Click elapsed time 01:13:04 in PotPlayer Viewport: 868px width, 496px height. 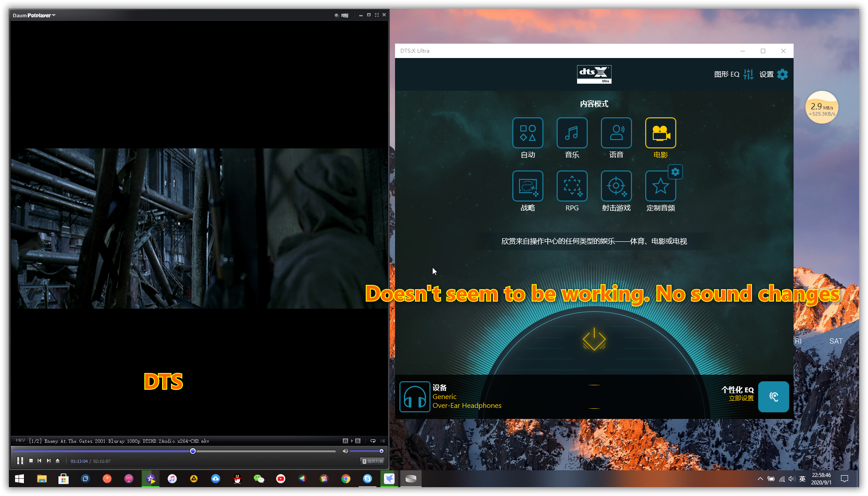pyautogui.click(x=79, y=461)
